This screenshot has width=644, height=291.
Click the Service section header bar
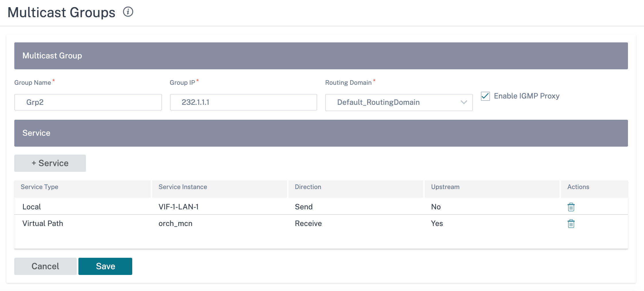[321, 133]
